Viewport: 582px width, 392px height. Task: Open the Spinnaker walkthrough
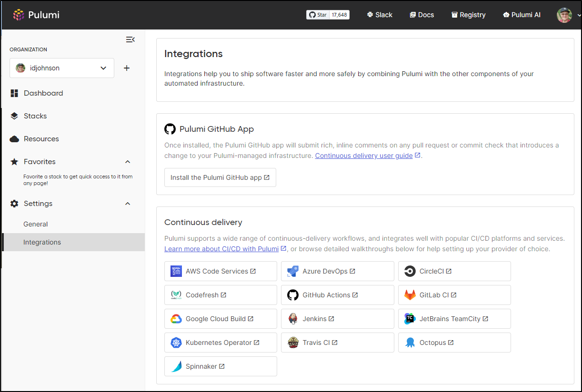pos(221,366)
